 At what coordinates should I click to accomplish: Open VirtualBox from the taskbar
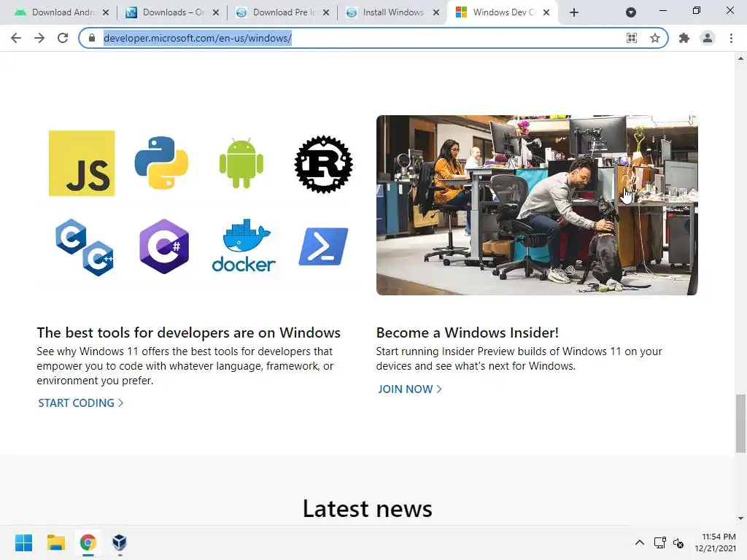120,542
